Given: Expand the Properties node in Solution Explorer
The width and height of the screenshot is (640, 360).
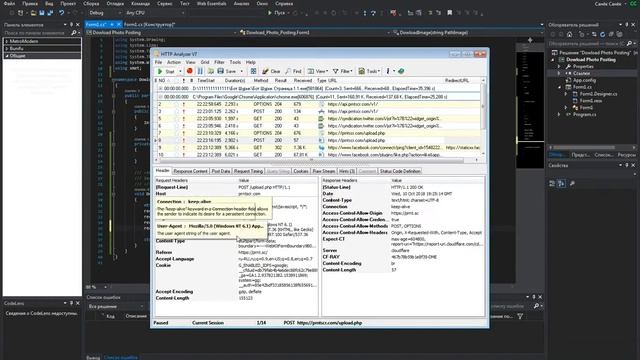Looking at the screenshot, I should coord(560,67).
